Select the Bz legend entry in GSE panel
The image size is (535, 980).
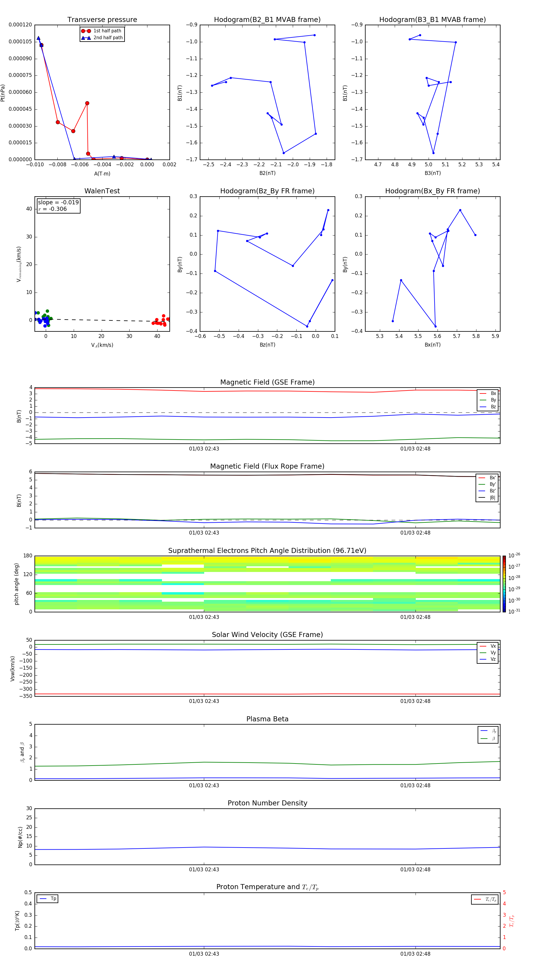[488, 407]
